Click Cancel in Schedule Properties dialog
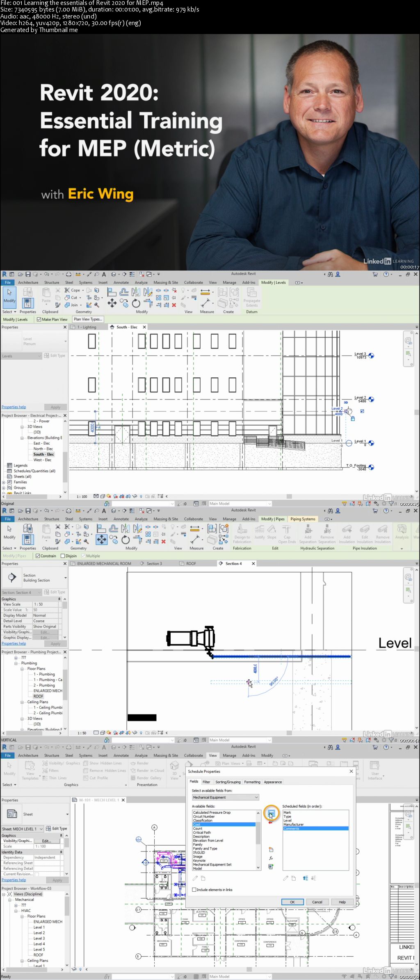Screen dimensions: 420x980 [x=317, y=902]
